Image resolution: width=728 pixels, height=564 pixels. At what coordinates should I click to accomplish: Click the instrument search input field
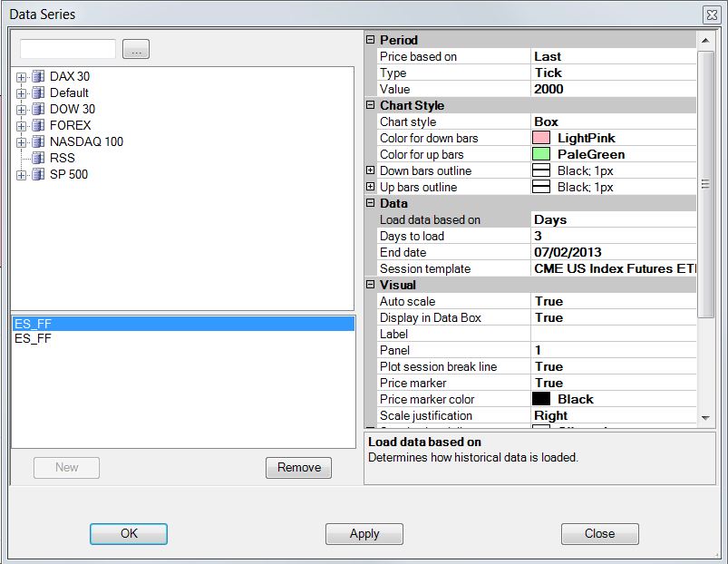tap(68, 49)
